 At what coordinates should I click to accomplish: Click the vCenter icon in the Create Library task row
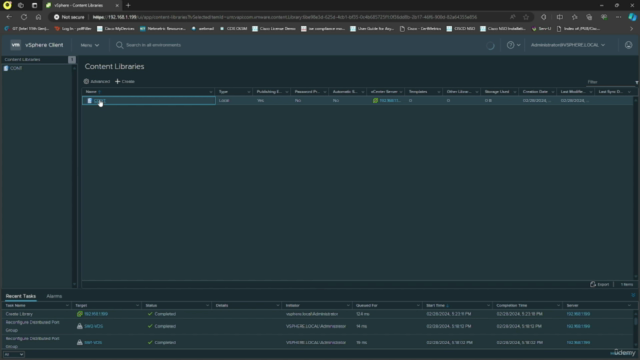pyautogui.click(x=80, y=314)
